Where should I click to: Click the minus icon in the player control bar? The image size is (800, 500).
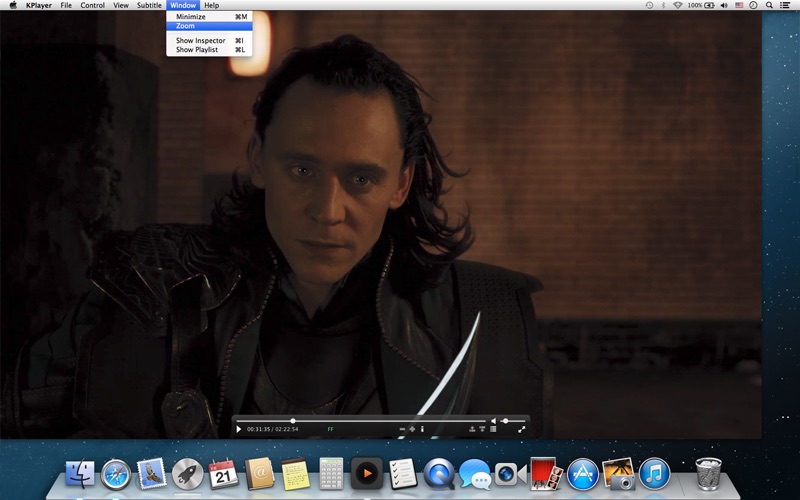402,429
